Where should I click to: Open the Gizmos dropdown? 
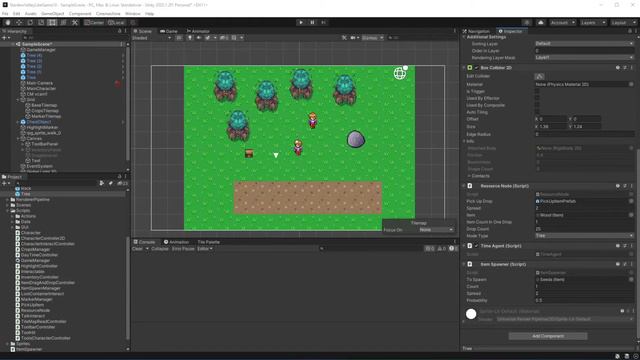tap(373, 38)
